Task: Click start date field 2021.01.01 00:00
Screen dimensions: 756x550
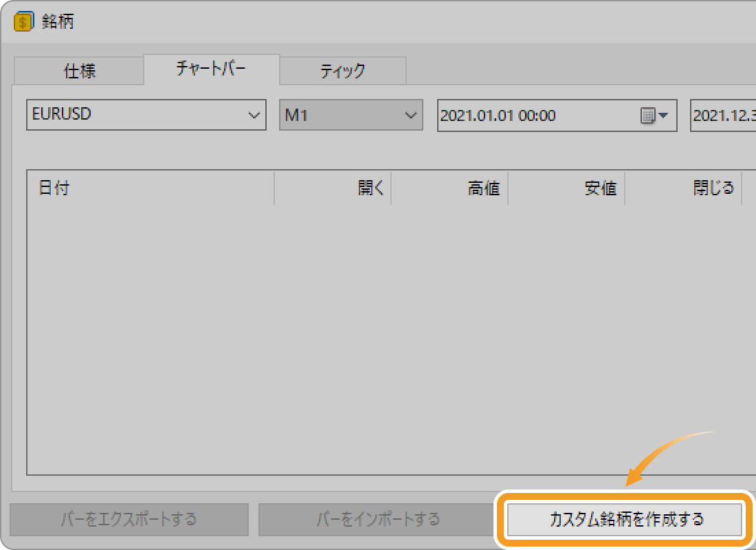Action: click(x=557, y=115)
